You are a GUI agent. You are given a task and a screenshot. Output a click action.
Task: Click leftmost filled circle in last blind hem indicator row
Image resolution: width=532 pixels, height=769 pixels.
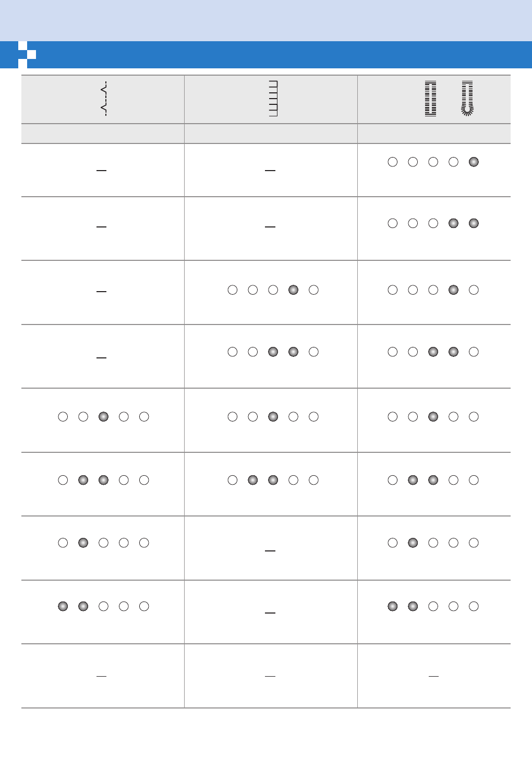point(63,606)
